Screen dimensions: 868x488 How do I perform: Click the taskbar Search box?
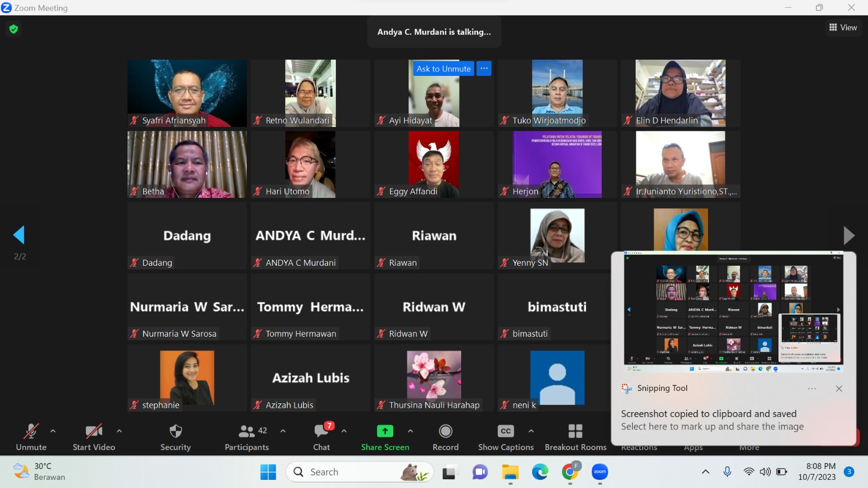[360, 472]
